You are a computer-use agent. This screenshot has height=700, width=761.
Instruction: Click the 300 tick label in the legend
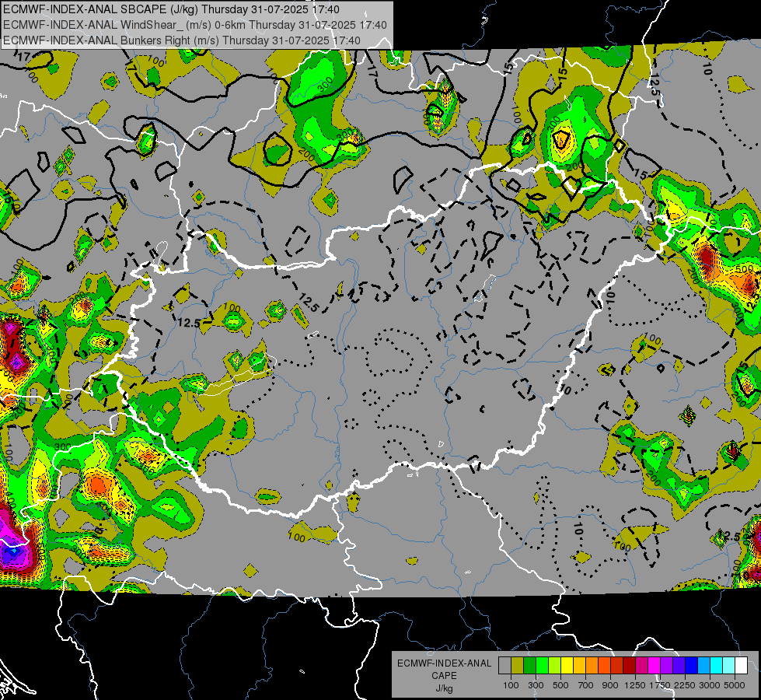(x=536, y=685)
